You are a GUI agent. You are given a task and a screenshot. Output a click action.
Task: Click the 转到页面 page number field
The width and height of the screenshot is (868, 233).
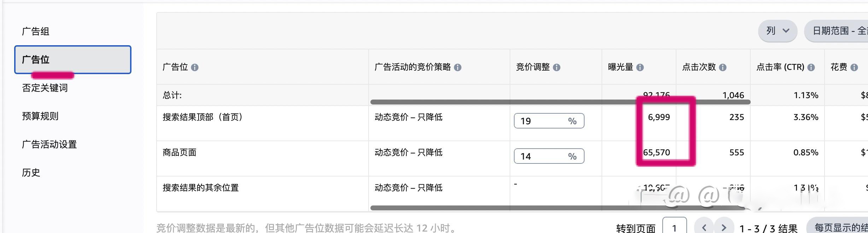(x=674, y=227)
